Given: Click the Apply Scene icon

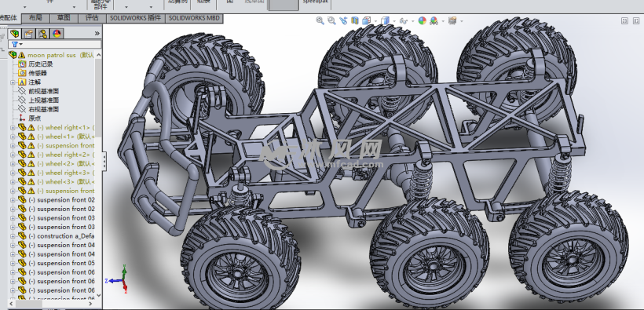Looking at the screenshot, I should tap(434, 20).
